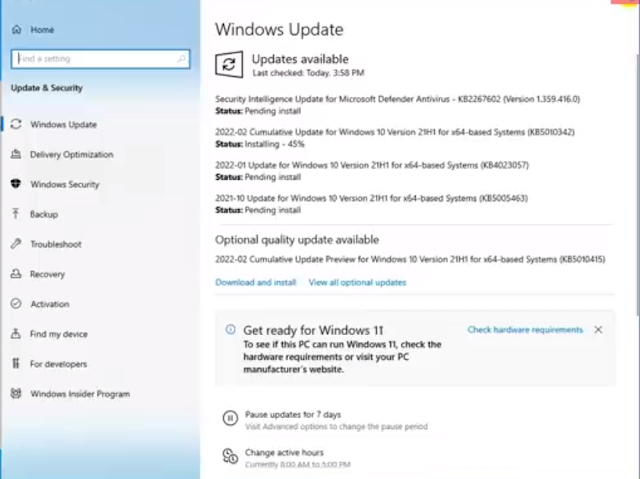This screenshot has width=640, height=479.
Task: Click the Change active hours clock icon
Action: tap(230, 456)
